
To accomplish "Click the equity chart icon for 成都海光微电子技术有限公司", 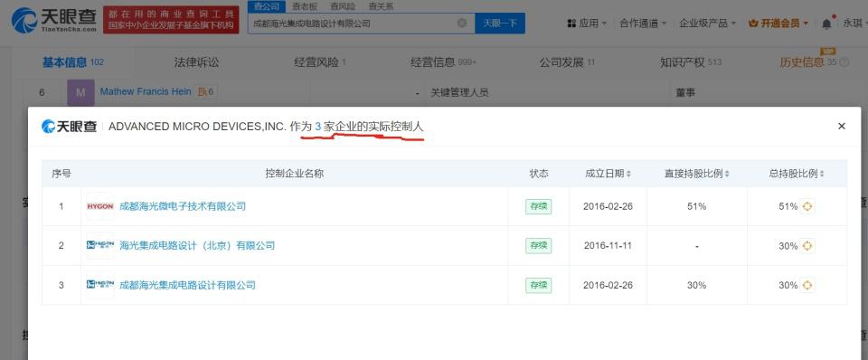I will coord(807,206).
